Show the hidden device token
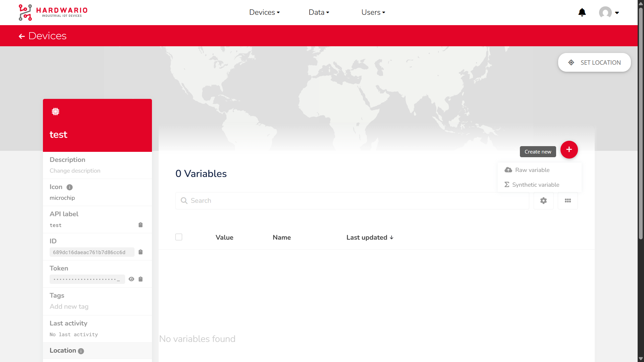The image size is (644, 362). [131, 279]
